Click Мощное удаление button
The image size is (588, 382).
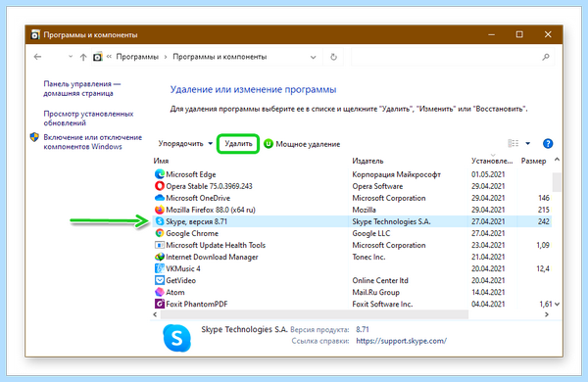tap(302, 144)
